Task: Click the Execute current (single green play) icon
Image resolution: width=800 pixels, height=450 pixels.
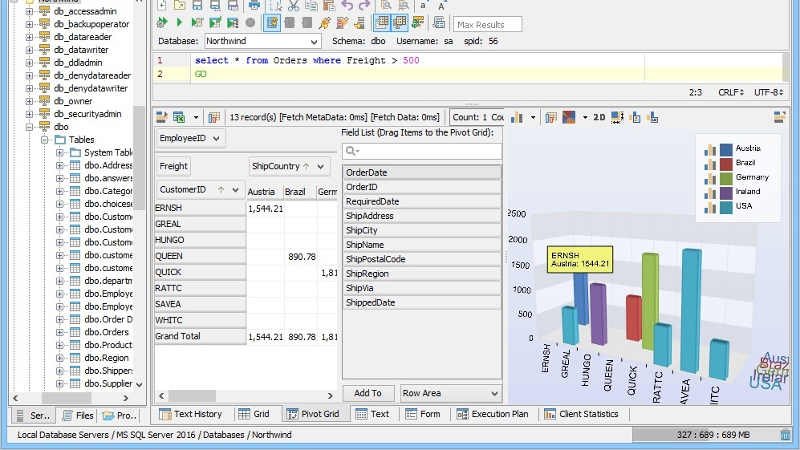Action: pos(179,22)
